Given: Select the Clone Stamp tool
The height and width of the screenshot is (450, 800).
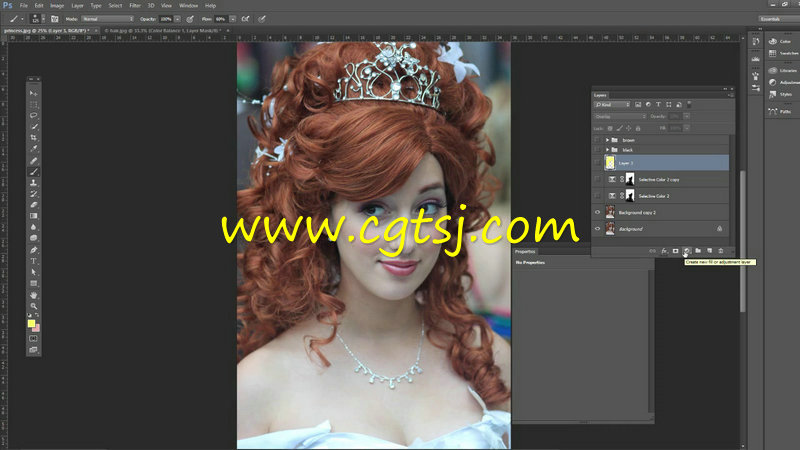Looking at the screenshot, I should click(33, 183).
